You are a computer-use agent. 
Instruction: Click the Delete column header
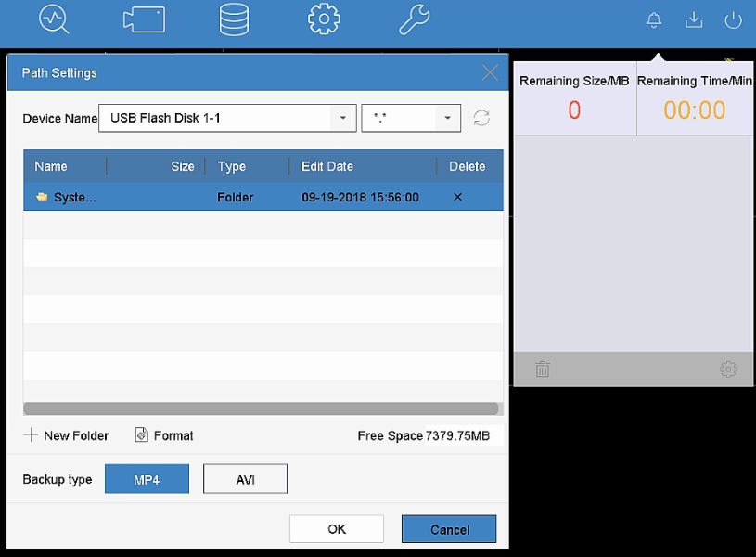(x=467, y=166)
